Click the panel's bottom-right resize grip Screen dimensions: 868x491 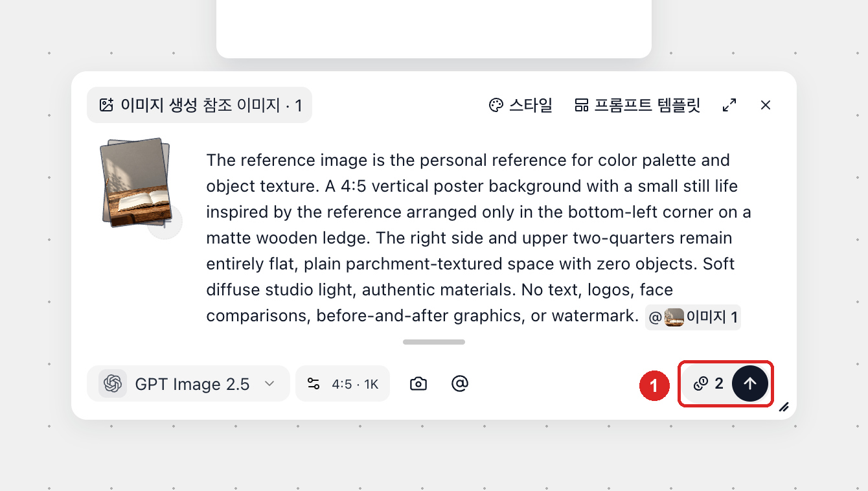point(784,407)
